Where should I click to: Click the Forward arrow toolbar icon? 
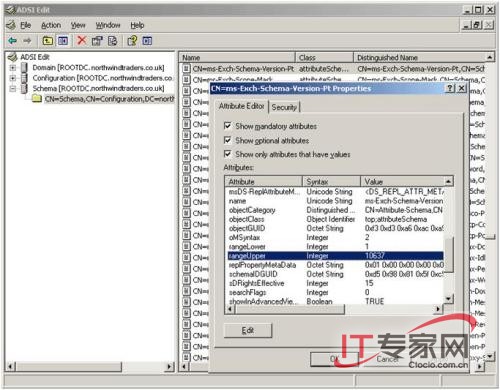(x=27, y=41)
